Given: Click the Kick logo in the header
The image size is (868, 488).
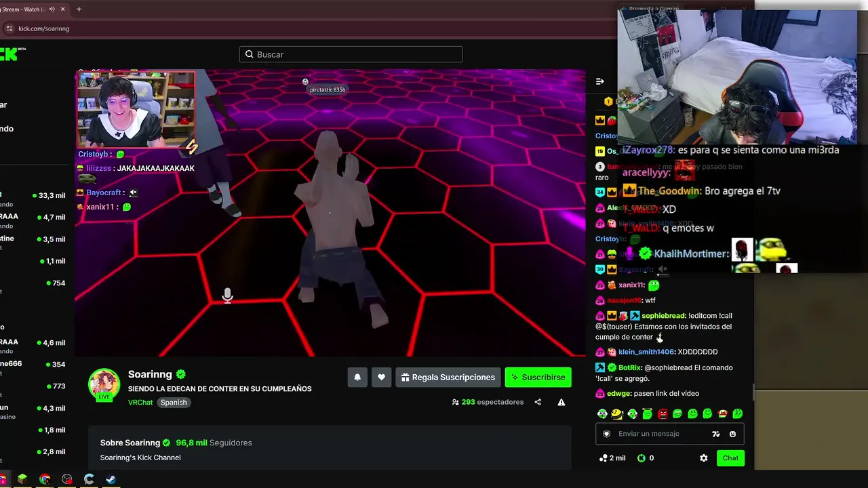Looking at the screenshot, I should (9, 54).
